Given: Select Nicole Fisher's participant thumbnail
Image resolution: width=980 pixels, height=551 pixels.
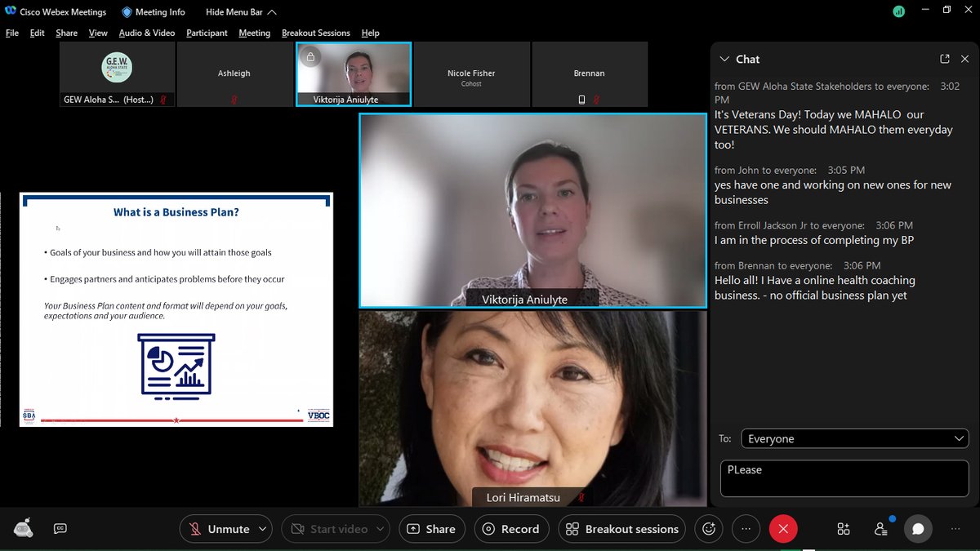Looking at the screenshot, I should pos(471,74).
